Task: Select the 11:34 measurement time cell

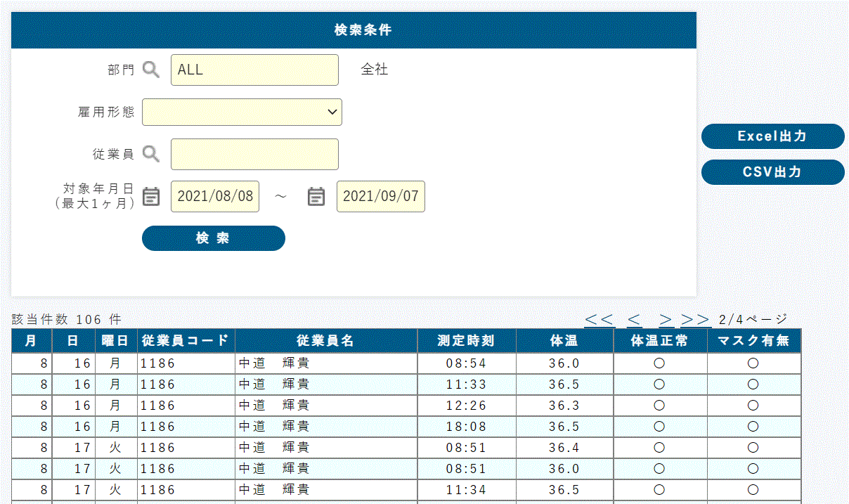Action: (467, 490)
